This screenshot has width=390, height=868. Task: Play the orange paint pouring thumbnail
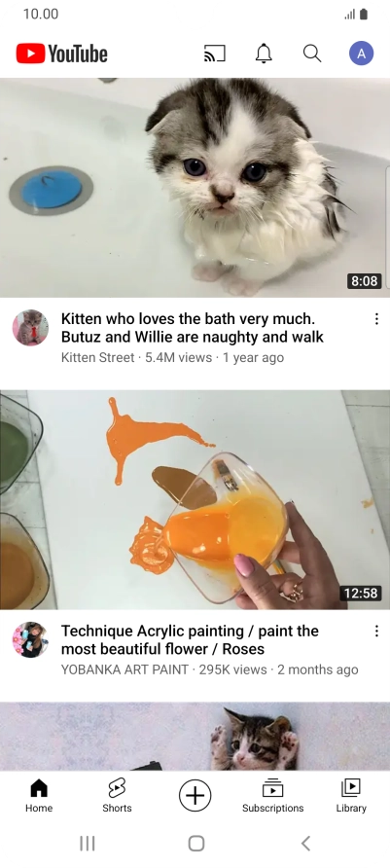coord(195,500)
